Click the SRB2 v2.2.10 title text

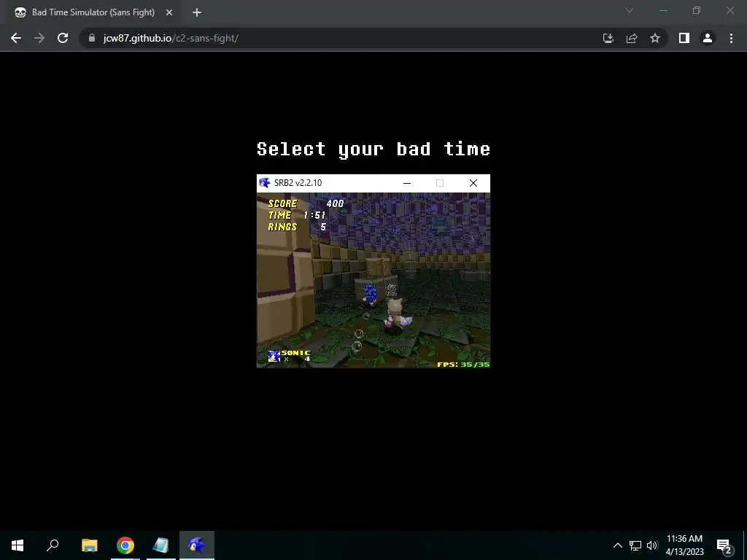pyautogui.click(x=298, y=183)
